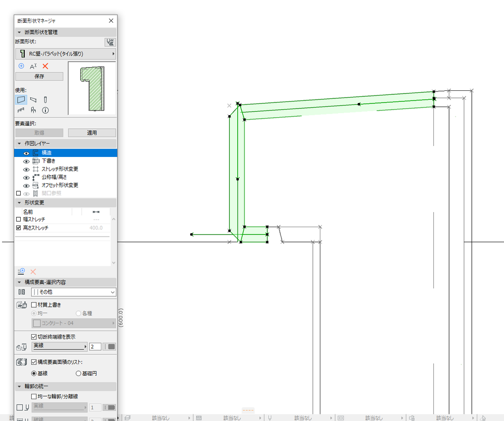
Task: Select the object usage chair icon
Action: [x=33, y=111]
